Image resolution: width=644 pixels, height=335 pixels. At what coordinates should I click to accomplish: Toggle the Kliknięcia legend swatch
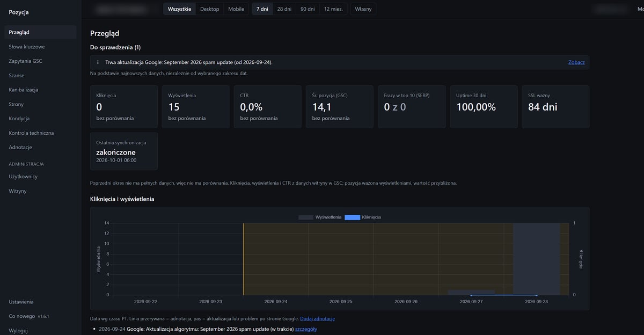click(352, 217)
